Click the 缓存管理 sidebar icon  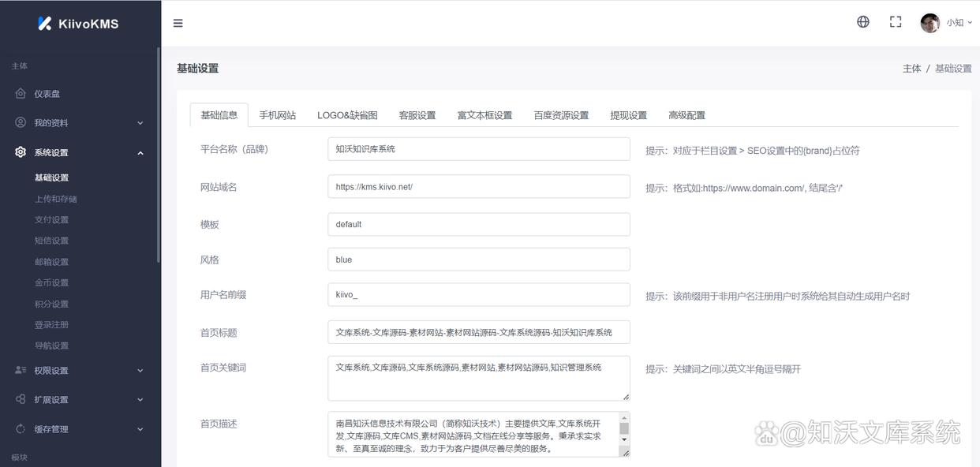click(x=21, y=428)
